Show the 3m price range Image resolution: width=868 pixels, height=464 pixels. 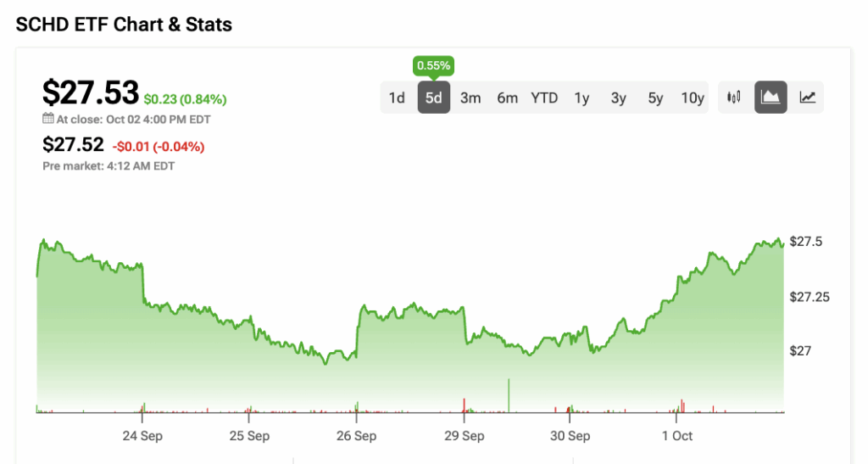470,98
